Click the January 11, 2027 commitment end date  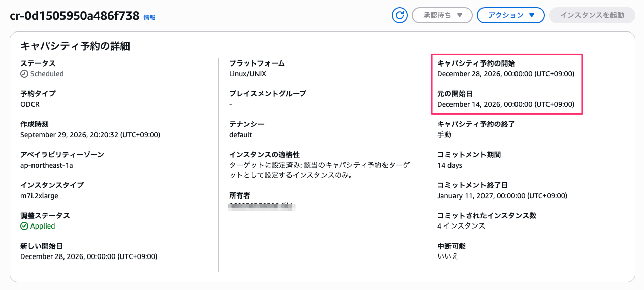click(502, 196)
